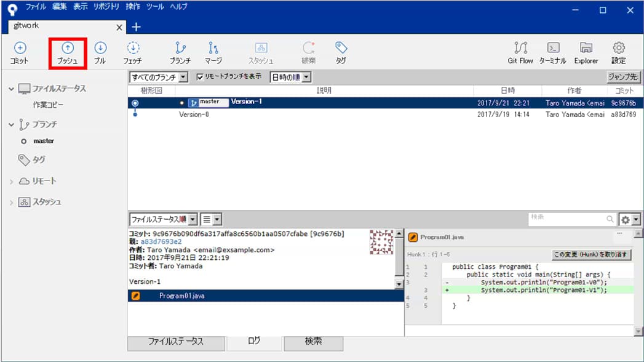Click the マージ (Merge) toolbar icon
The image size is (644, 362).
pyautogui.click(x=213, y=52)
